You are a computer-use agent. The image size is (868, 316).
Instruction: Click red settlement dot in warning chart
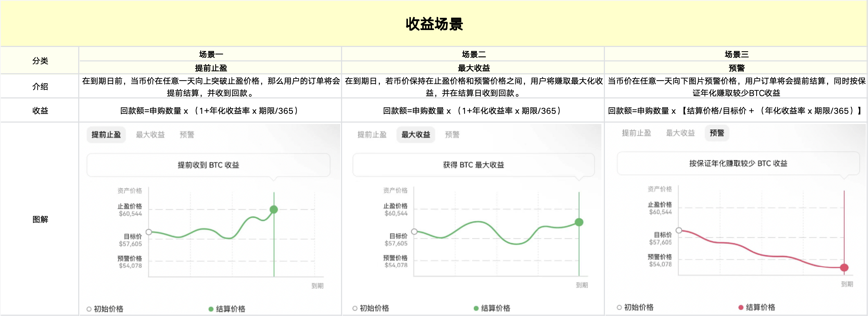pyautogui.click(x=844, y=267)
